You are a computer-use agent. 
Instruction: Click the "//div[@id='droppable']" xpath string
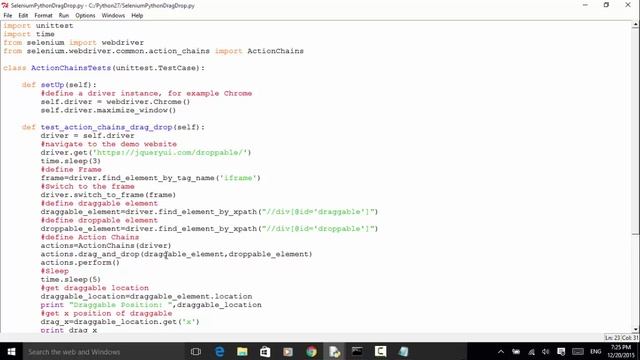(x=318, y=229)
